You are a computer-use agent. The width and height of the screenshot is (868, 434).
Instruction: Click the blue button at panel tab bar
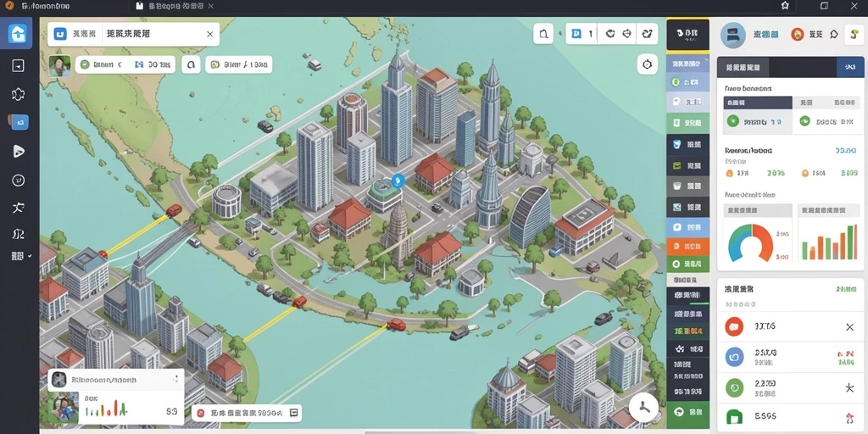coord(849,67)
